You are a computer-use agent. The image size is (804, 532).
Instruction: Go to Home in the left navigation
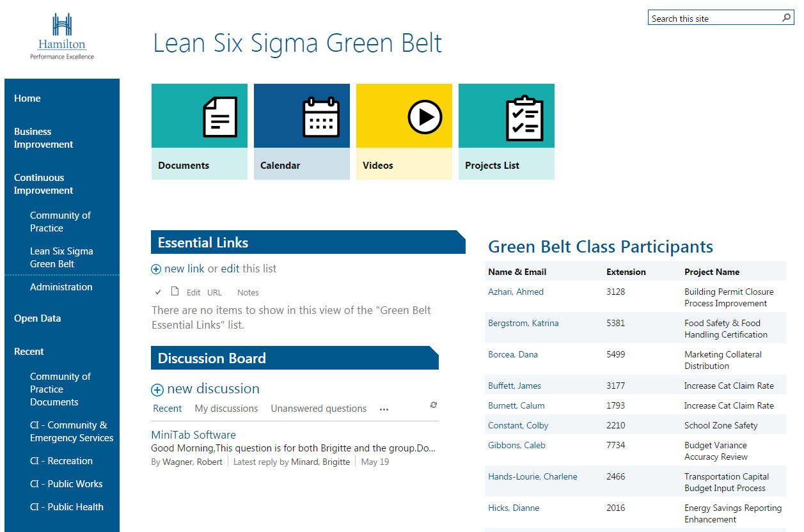pyautogui.click(x=28, y=98)
